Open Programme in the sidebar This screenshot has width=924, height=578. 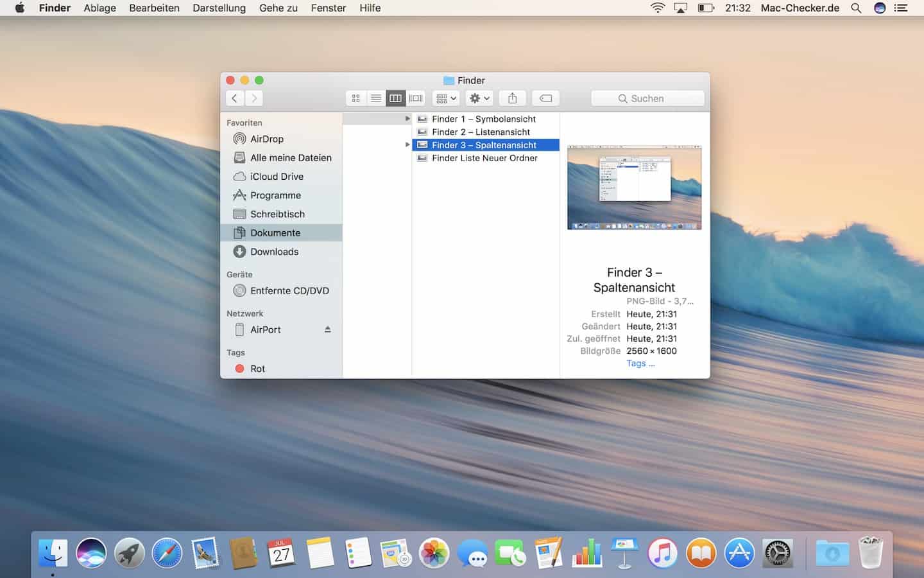(281, 195)
